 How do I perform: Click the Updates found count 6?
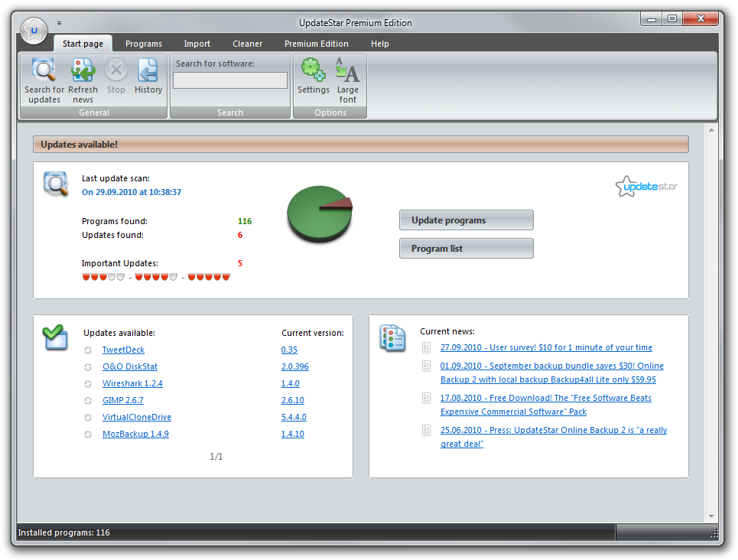pyautogui.click(x=240, y=235)
